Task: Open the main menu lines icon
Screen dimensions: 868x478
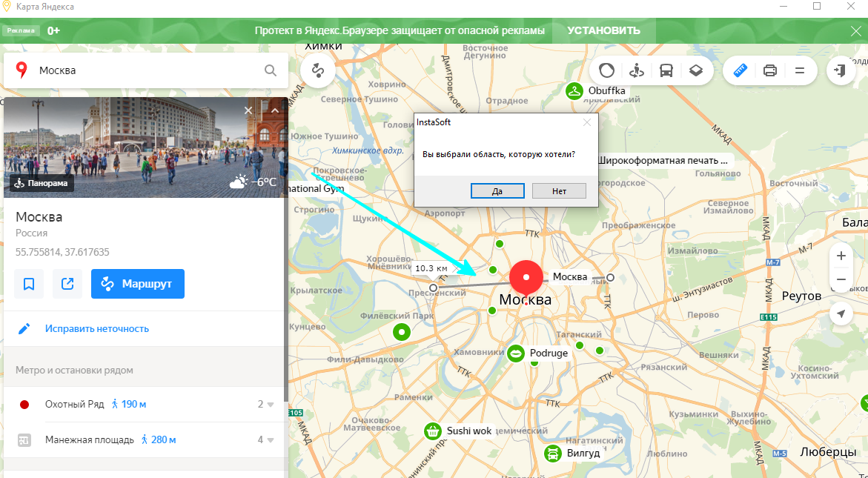Action: [x=799, y=70]
